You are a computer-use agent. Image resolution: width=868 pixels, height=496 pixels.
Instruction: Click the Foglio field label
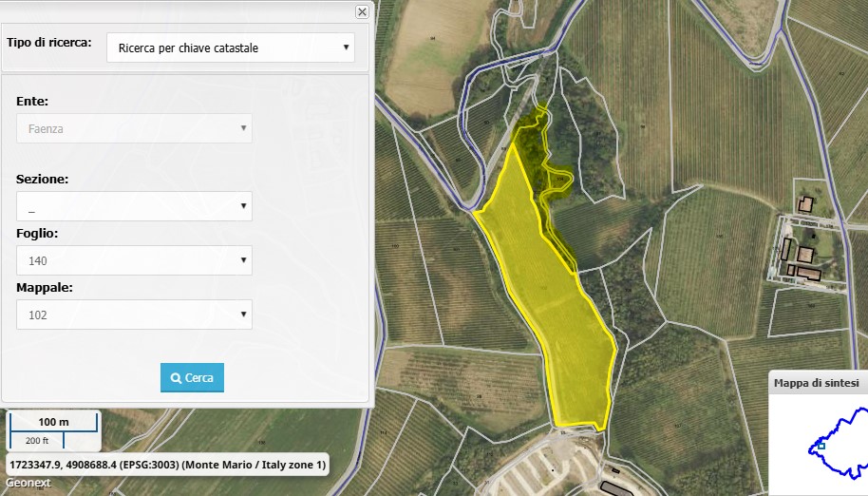[x=37, y=233]
